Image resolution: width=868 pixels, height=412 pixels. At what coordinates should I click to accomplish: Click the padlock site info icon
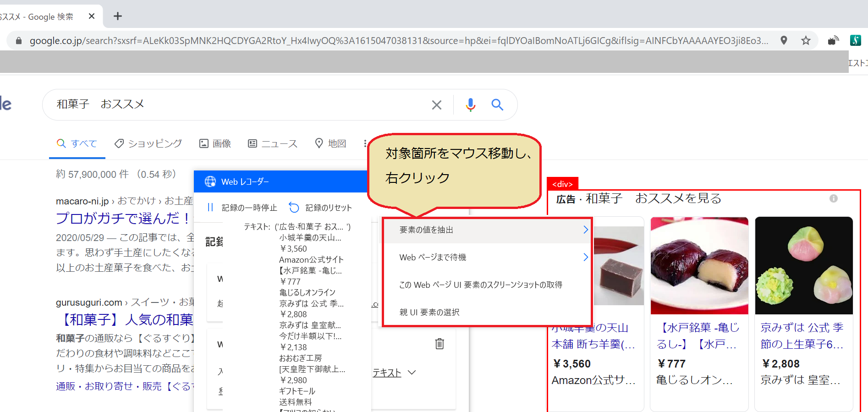[x=19, y=41]
